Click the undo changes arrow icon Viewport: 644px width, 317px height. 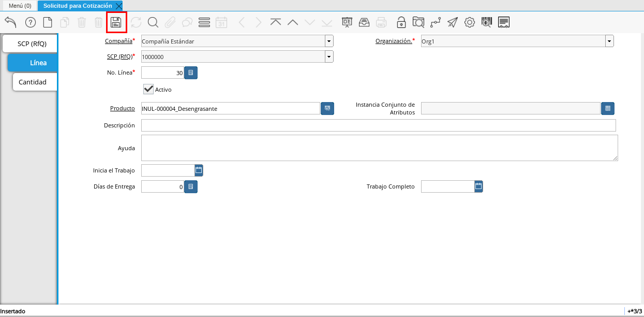coord(11,22)
